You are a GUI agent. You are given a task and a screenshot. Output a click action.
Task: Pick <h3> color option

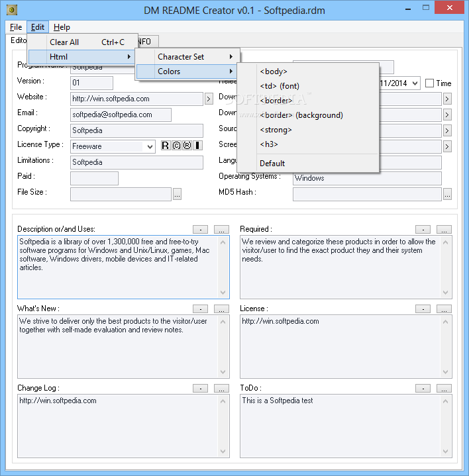click(x=308, y=144)
